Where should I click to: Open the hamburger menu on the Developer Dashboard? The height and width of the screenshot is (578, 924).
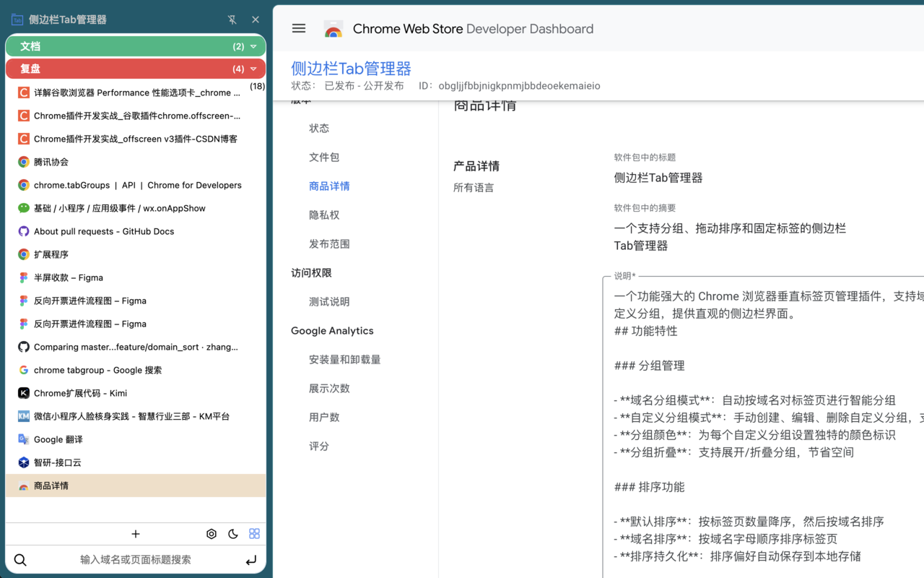coord(298,28)
